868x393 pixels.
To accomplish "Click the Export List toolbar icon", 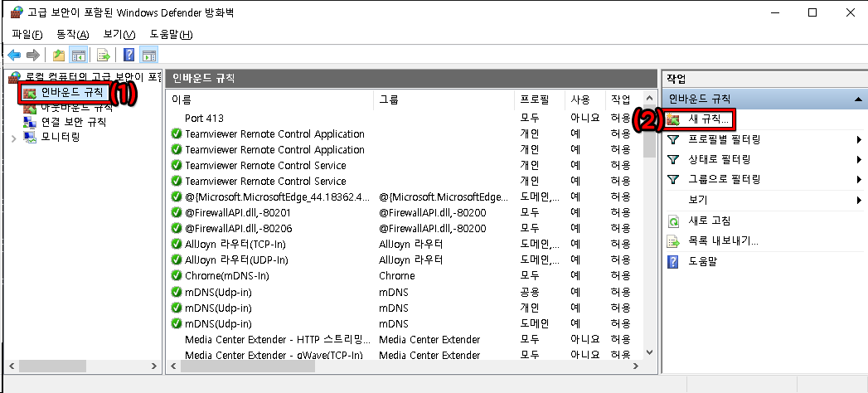I will 103,55.
